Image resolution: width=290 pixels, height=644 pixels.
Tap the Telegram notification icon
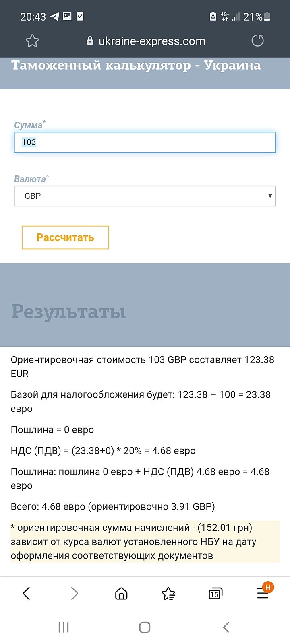(x=54, y=17)
